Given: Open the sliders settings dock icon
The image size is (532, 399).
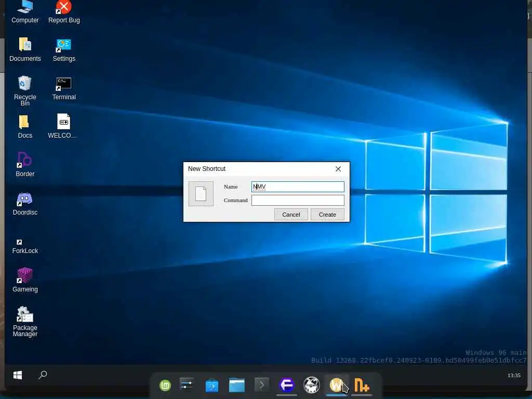Looking at the screenshot, I should (187, 385).
